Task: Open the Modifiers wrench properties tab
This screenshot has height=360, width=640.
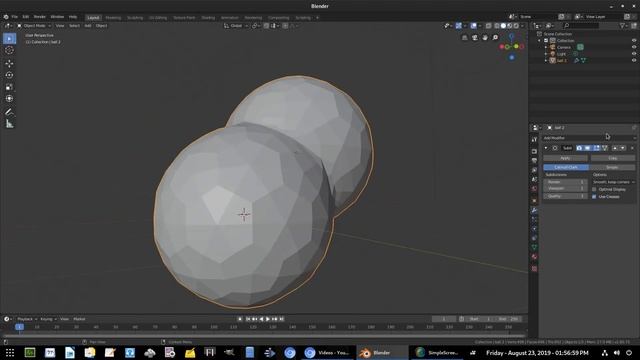Action: point(534,211)
